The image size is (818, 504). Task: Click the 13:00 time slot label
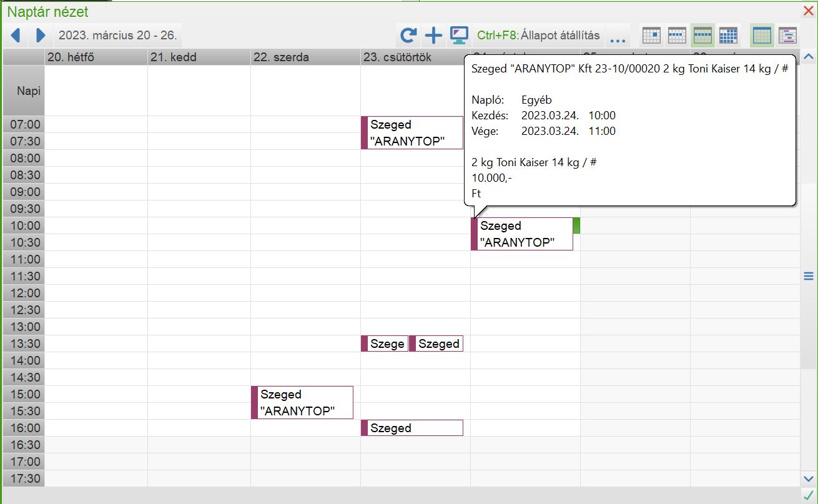pos(24,327)
